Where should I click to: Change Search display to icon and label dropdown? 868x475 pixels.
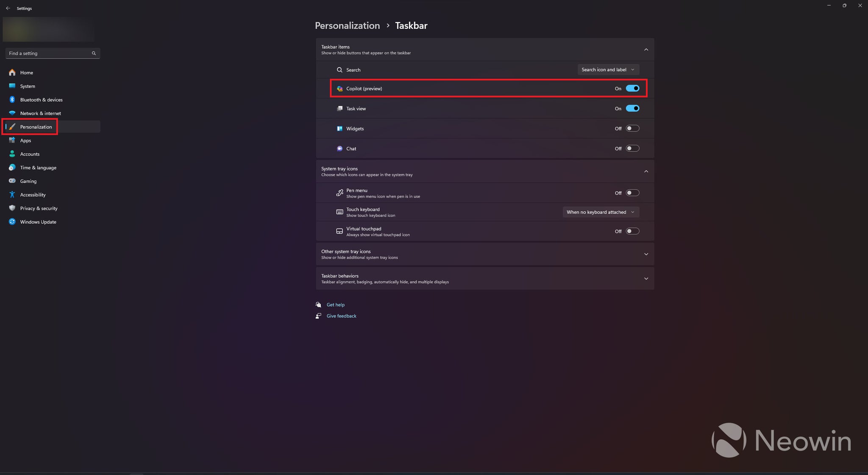click(608, 69)
